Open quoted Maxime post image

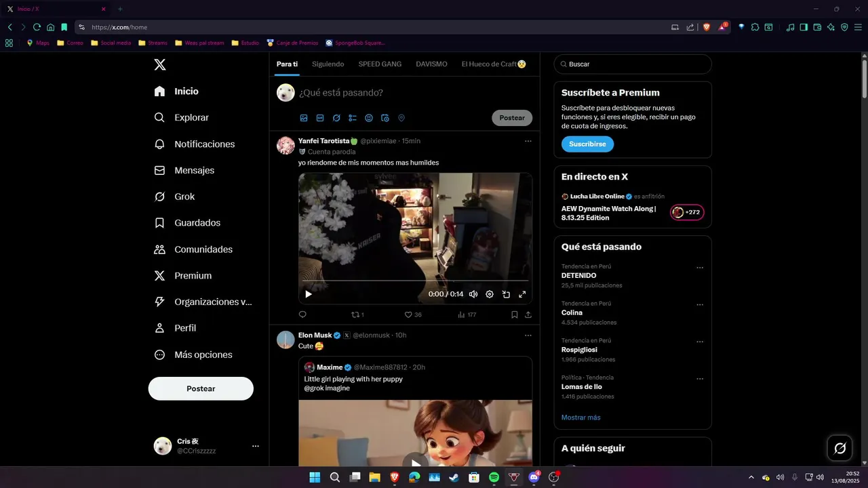(415, 432)
